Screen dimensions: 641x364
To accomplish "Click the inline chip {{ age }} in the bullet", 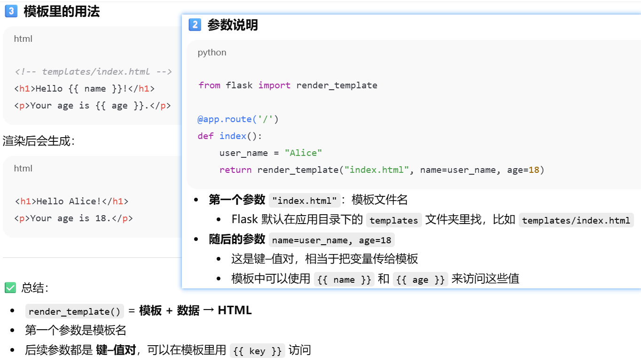I will pyautogui.click(x=421, y=279).
